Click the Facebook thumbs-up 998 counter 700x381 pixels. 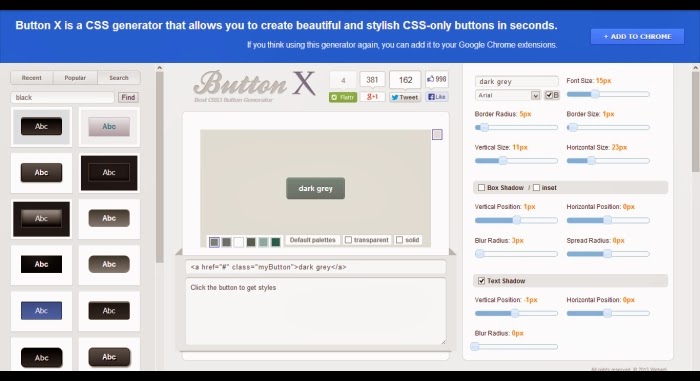point(437,79)
